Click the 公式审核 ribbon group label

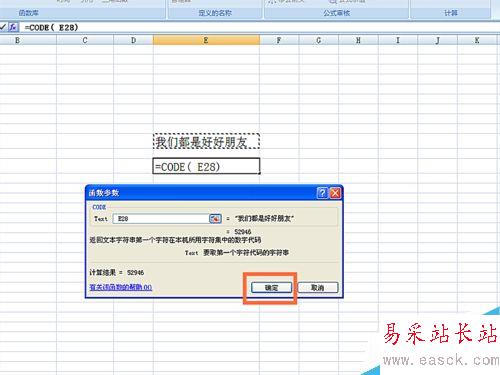tap(337, 13)
